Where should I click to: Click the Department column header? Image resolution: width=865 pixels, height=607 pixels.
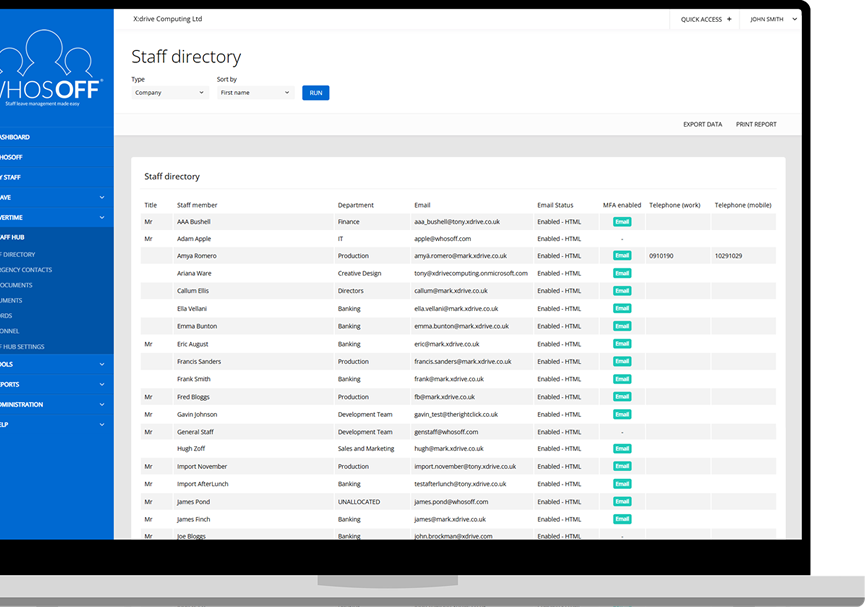(355, 205)
